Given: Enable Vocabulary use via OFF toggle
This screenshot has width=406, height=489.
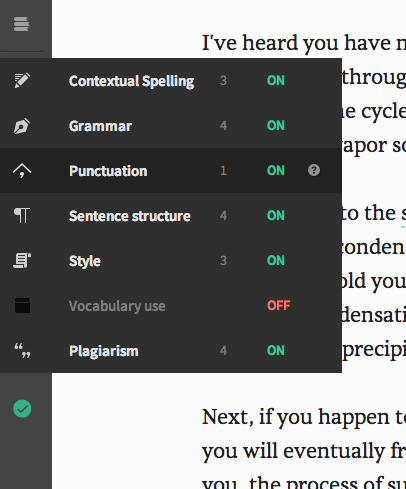Looking at the screenshot, I should click(x=279, y=305).
